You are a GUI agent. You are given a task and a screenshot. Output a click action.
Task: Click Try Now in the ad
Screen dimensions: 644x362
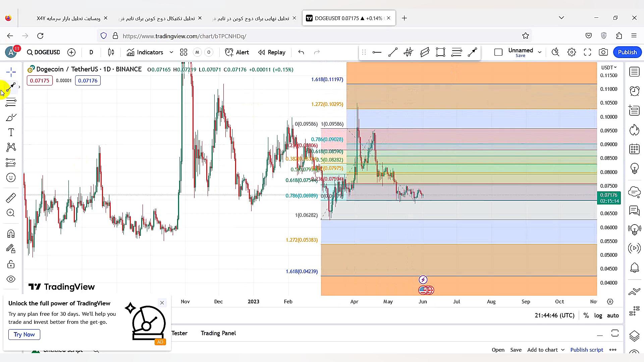(24, 335)
